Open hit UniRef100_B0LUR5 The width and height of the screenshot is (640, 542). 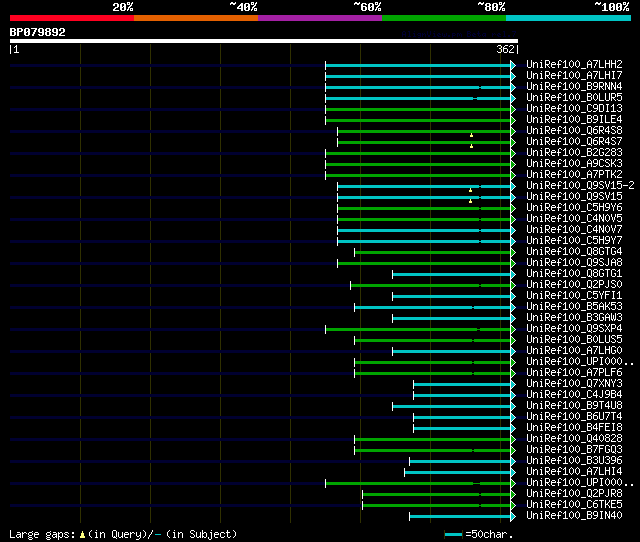click(x=574, y=97)
